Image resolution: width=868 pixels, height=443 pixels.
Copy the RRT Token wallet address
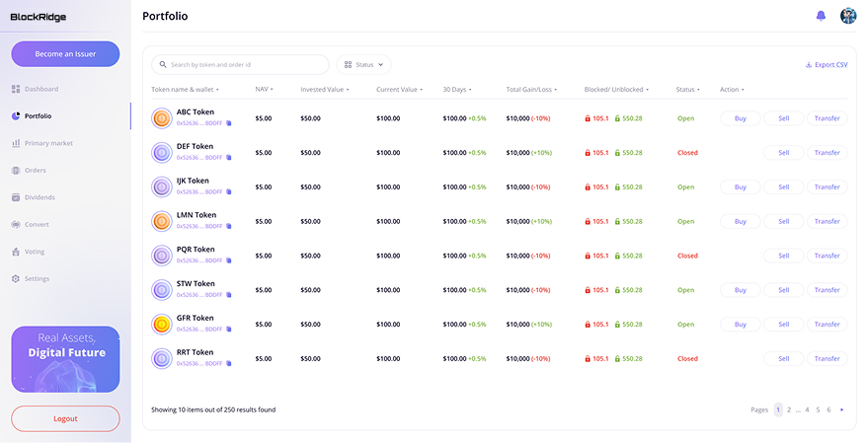[x=228, y=364]
